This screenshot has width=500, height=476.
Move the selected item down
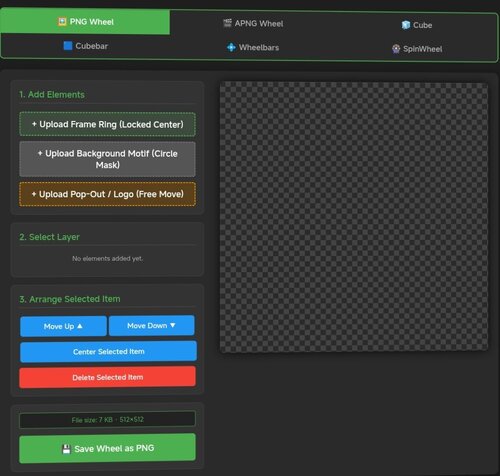tap(152, 325)
